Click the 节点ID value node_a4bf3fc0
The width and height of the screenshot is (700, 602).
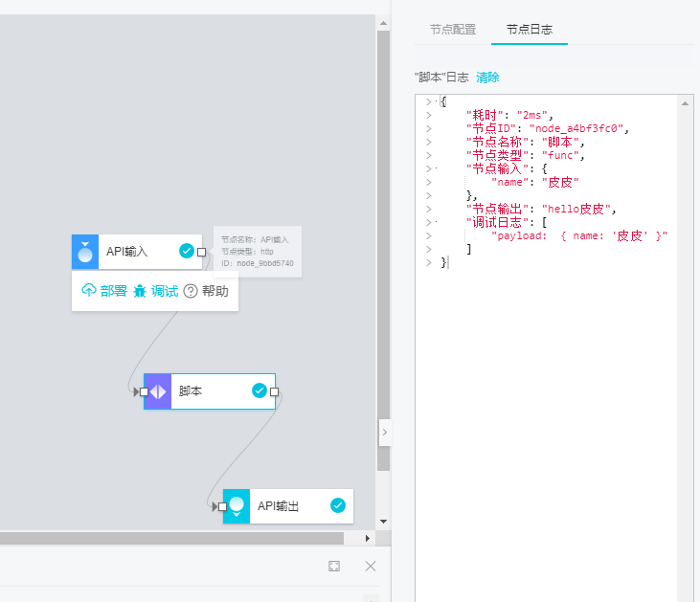(576, 128)
